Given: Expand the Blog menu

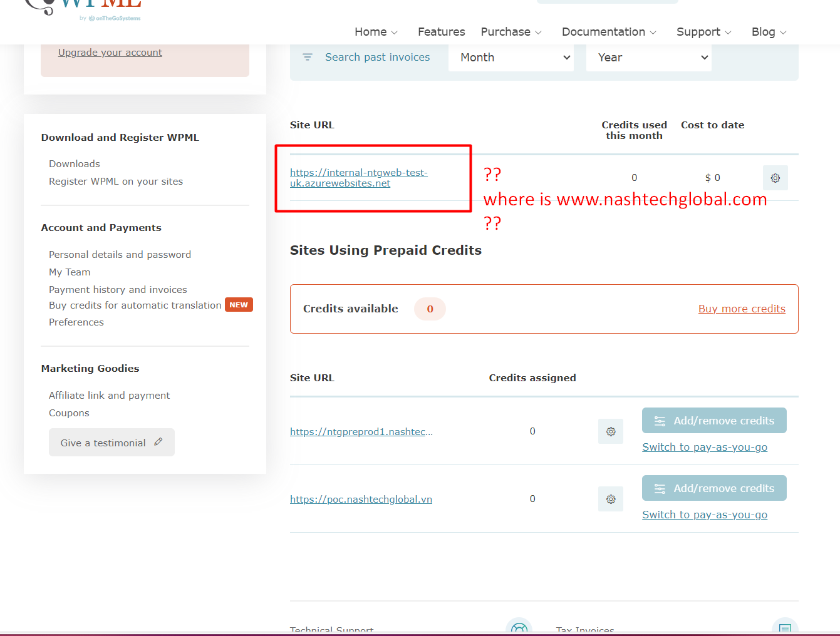Looking at the screenshot, I should (769, 32).
